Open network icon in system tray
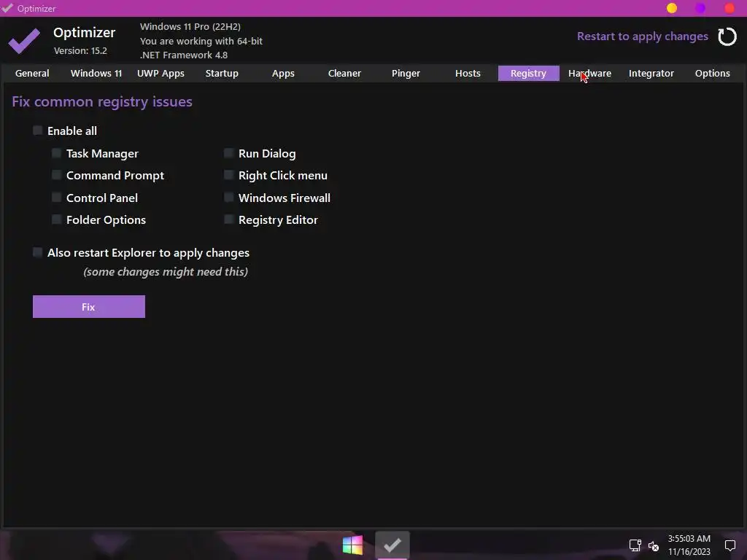 tap(635, 545)
